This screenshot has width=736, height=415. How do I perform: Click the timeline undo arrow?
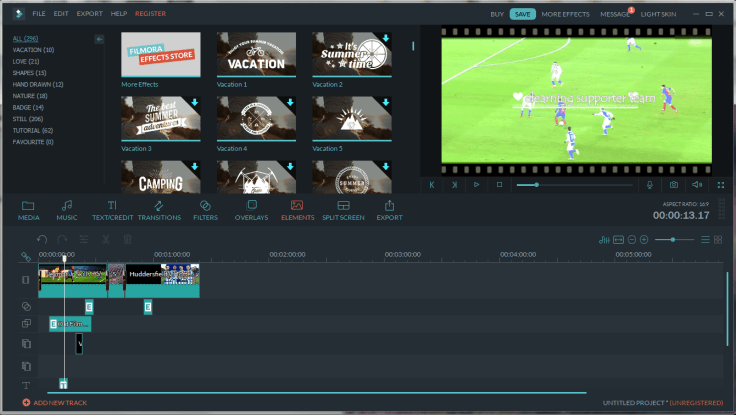point(42,239)
